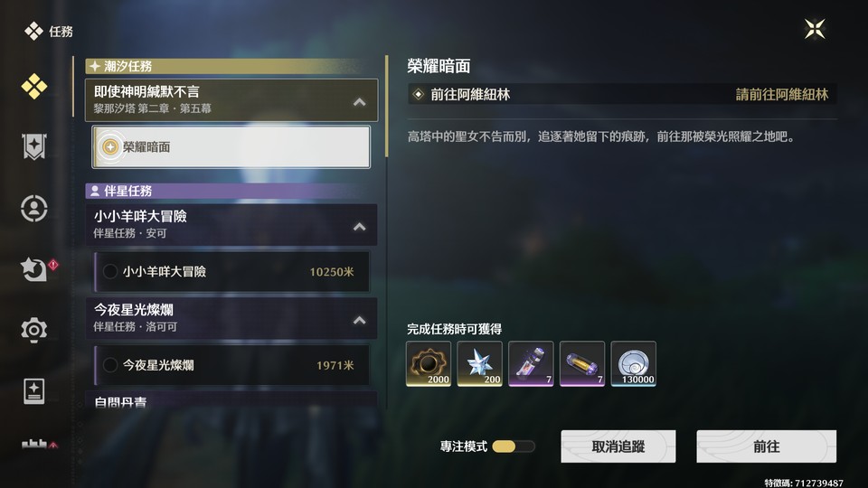Select the star-refresh icon with red alert
This screenshot has height=488, width=868.
tap(34, 269)
